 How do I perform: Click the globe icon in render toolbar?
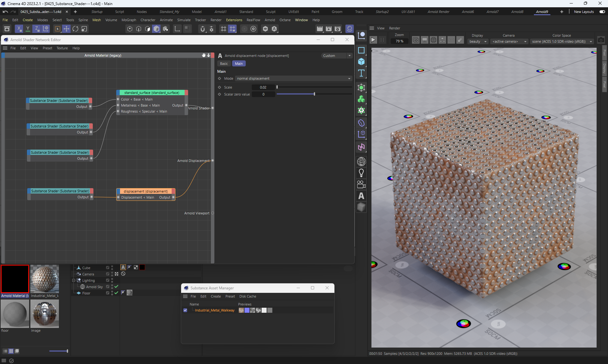coord(434,40)
